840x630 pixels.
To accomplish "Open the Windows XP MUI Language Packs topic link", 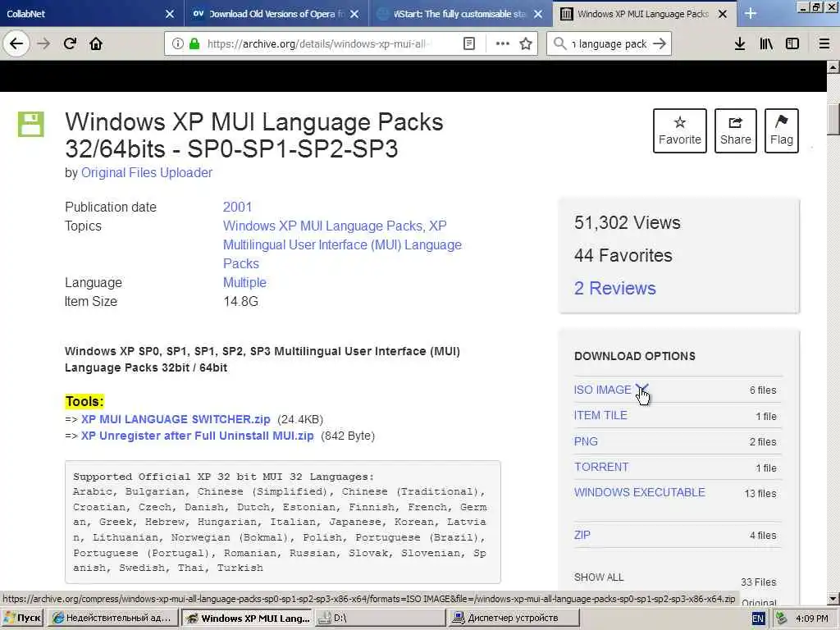I will point(324,226).
